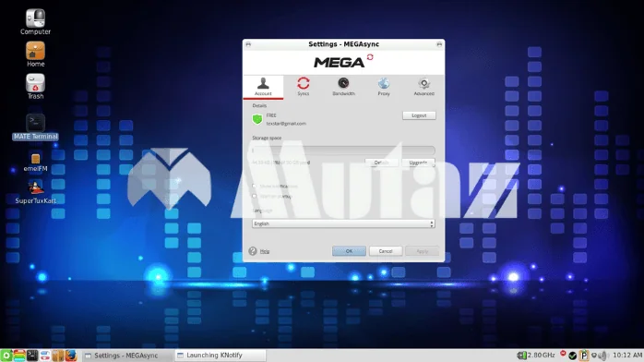Click the black checkmark tray icon
This screenshot has width=644, height=362.
pos(573,356)
